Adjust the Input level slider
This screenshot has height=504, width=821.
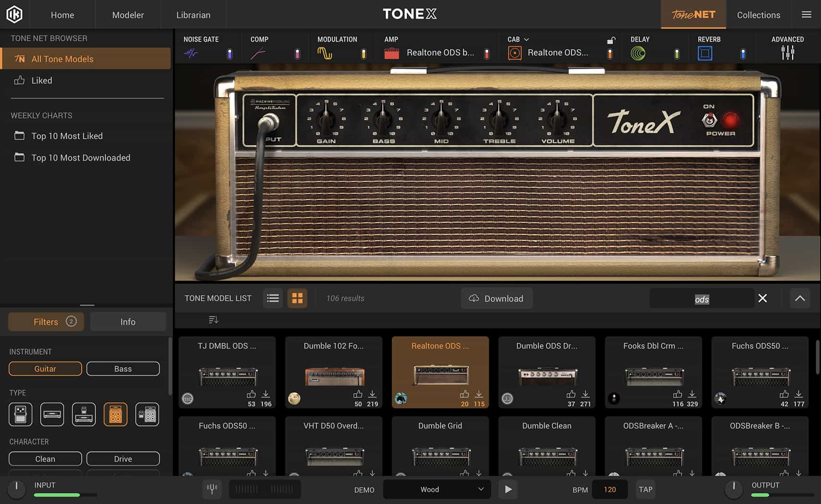tap(65, 495)
